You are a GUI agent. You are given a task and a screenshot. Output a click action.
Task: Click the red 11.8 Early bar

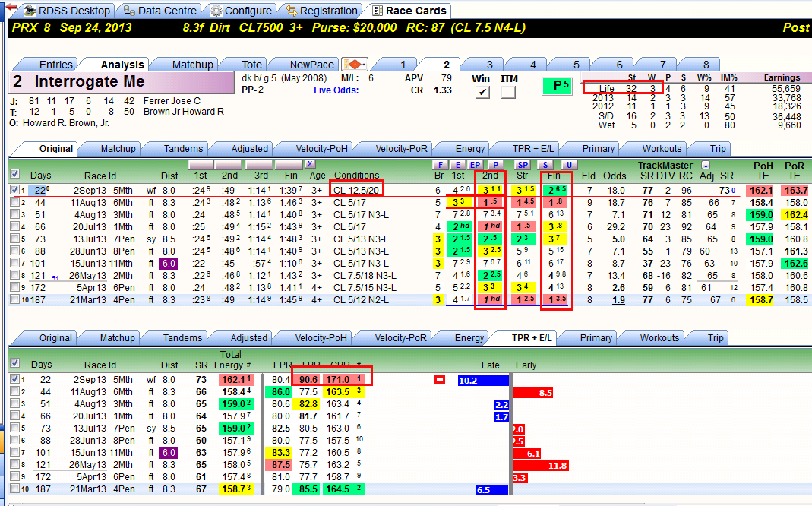(540, 466)
